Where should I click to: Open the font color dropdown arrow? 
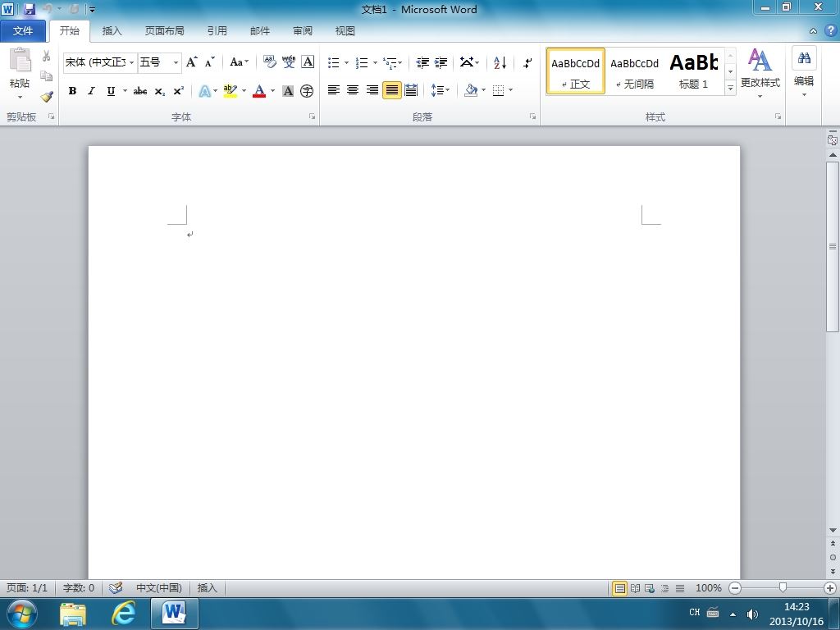click(x=272, y=91)
